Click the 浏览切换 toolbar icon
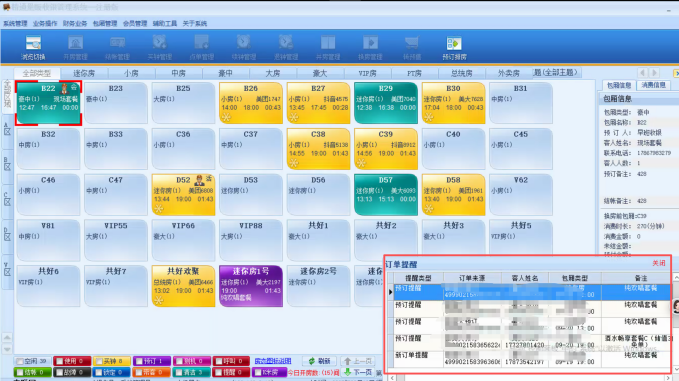Viewport: 679px width, 381px height. [x=33, y=48]
